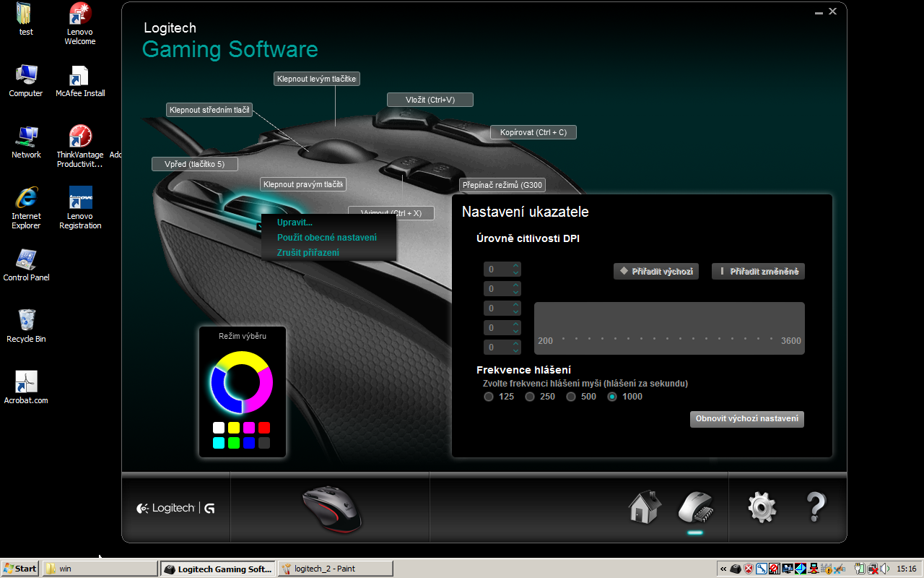Viewport: 924px width, 578px height.
Task: Open the Windows Start button
Action: pyautogui.click(x=20, y=569)
